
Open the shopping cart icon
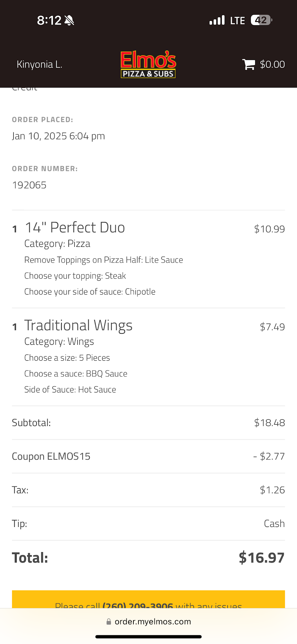248,64
